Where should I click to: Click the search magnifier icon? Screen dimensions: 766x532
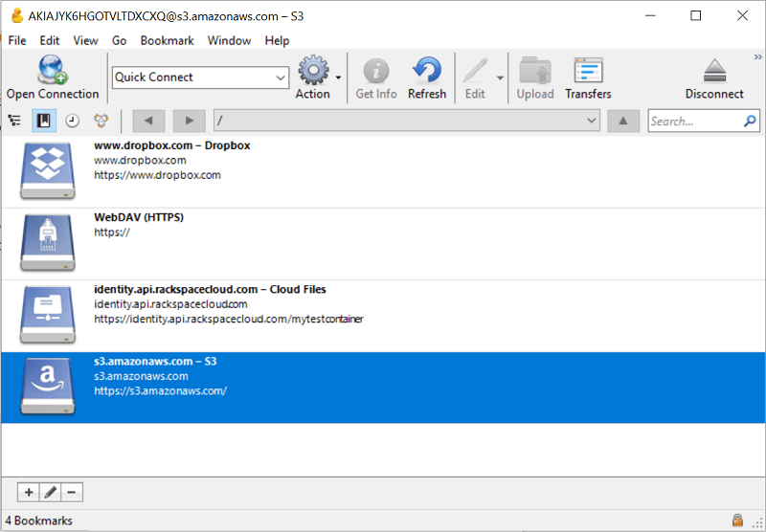(750, 121)
